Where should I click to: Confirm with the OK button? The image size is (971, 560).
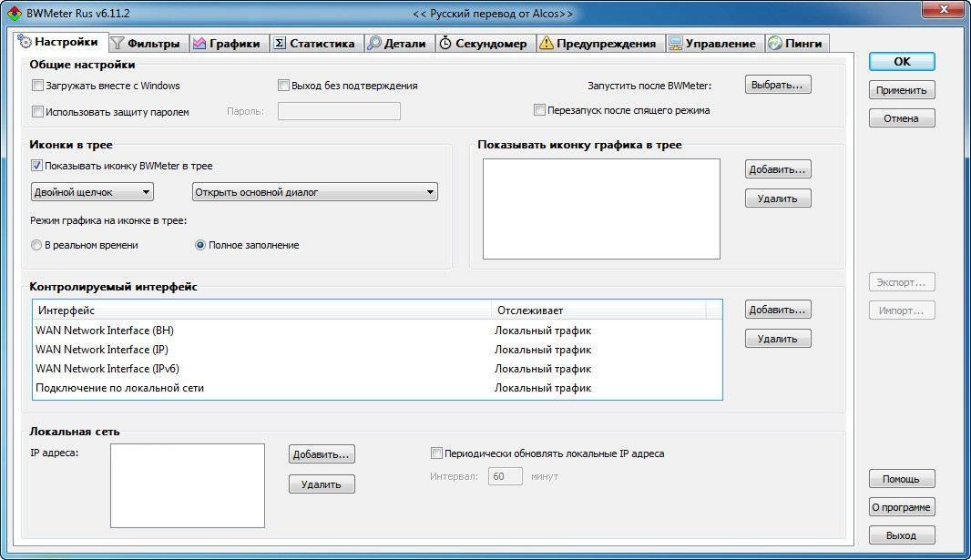pos(902,61)
